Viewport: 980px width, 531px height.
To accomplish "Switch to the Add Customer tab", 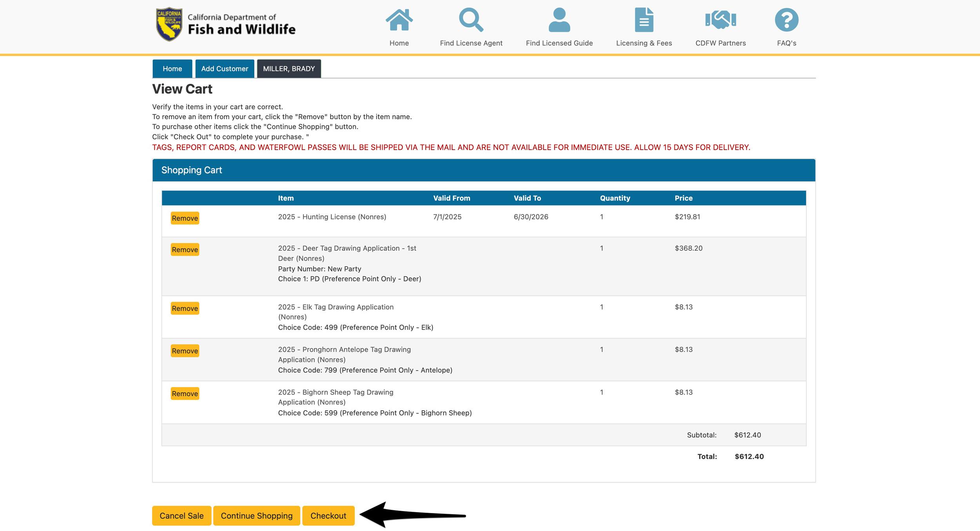I will [224, 69].
